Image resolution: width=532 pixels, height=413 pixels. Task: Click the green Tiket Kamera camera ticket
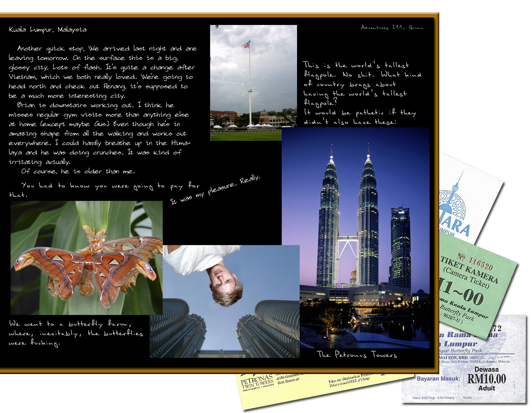pos(478,287)
